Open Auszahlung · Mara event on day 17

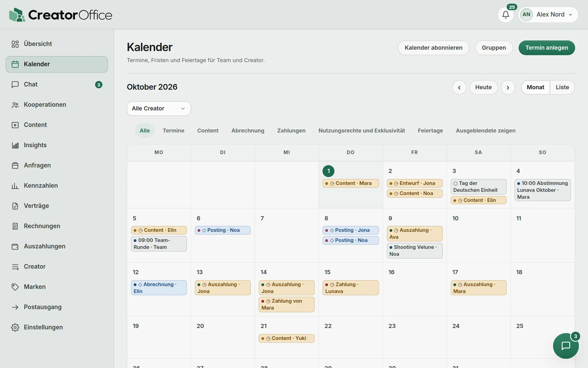(478, 288)
